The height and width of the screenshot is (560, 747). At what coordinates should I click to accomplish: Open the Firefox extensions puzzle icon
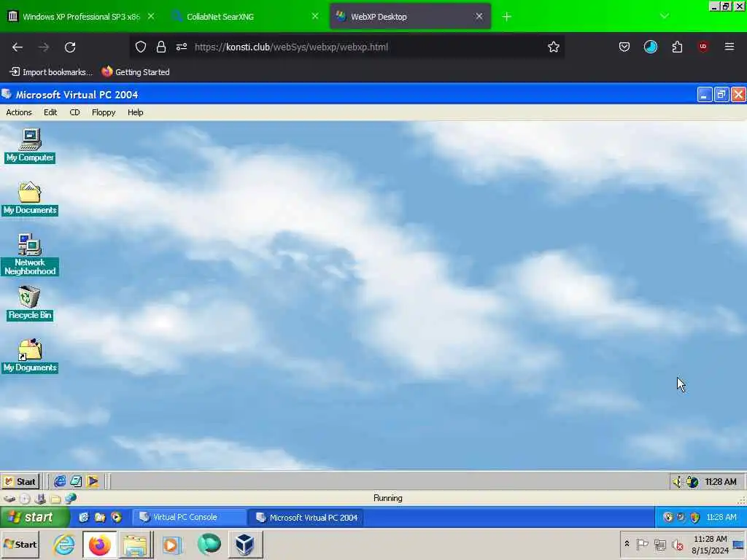click(x=677, y=47)
